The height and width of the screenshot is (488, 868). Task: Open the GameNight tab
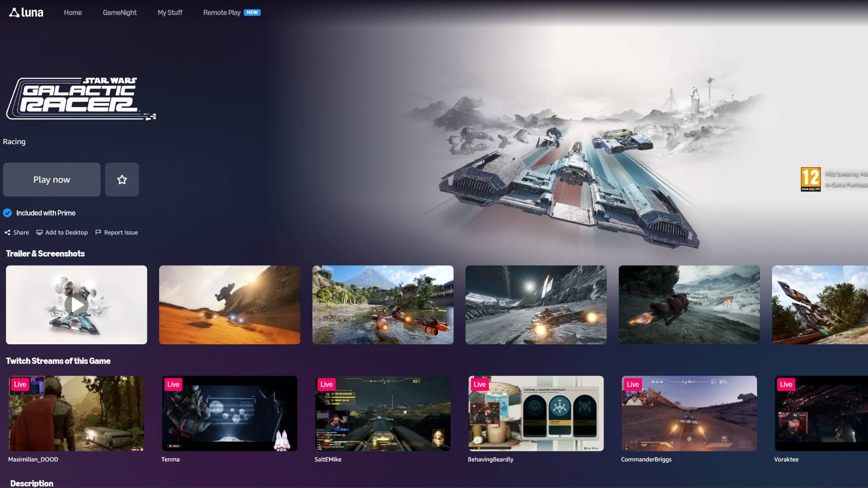(x=120, y=13)
